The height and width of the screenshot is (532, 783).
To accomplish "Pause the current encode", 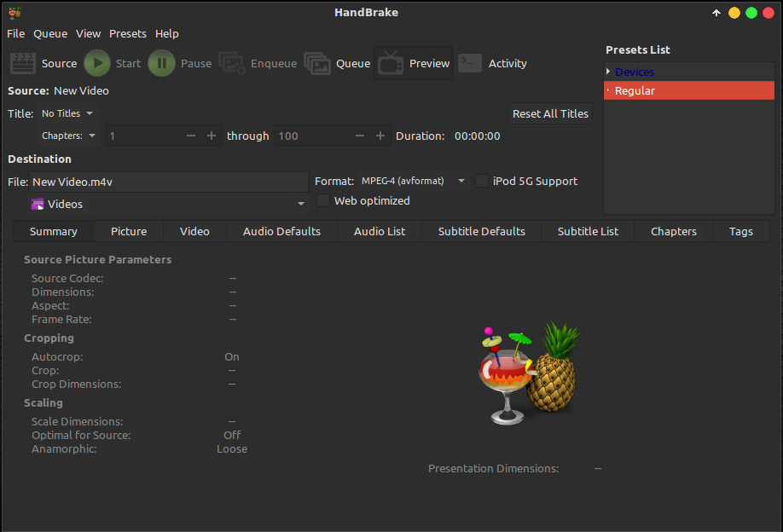I will point(161,62).
